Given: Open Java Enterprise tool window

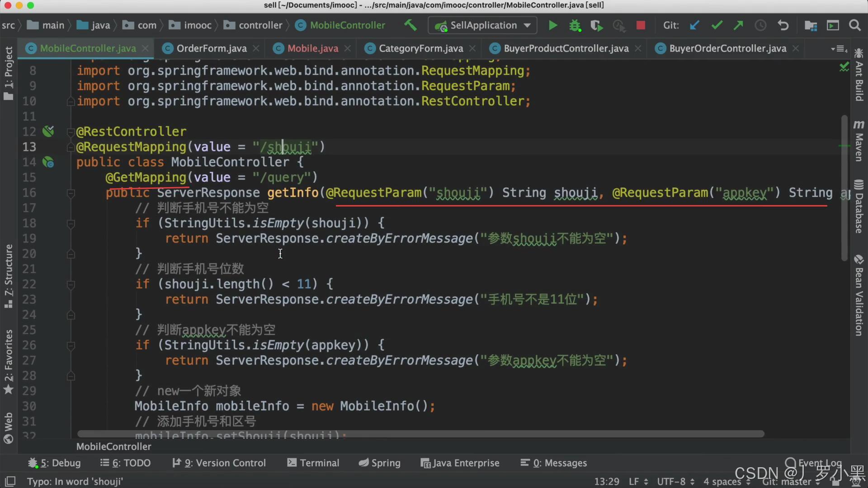Looking at the screenshot, I should pyautogui.click(x=460, y=463).
